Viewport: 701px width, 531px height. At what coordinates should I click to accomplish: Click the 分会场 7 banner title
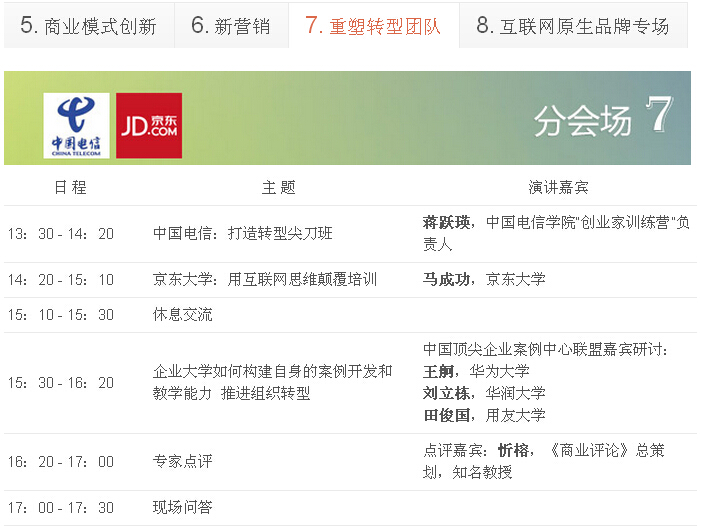[x=603, y=118]
